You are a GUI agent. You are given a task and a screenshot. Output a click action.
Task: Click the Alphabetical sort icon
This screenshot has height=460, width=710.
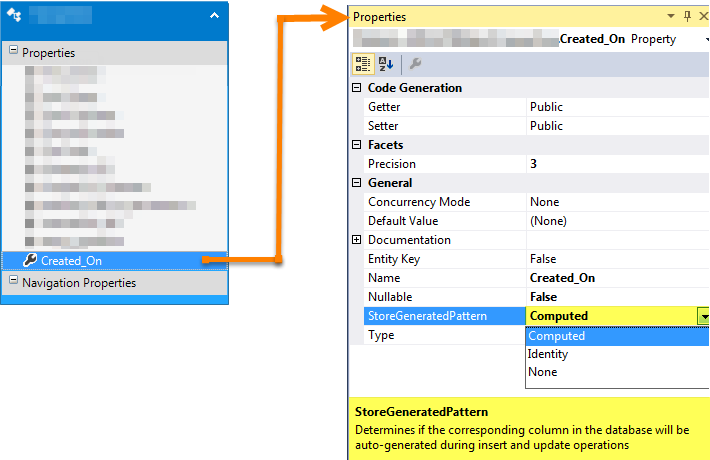pyautogui.click(x=386, y=64)
